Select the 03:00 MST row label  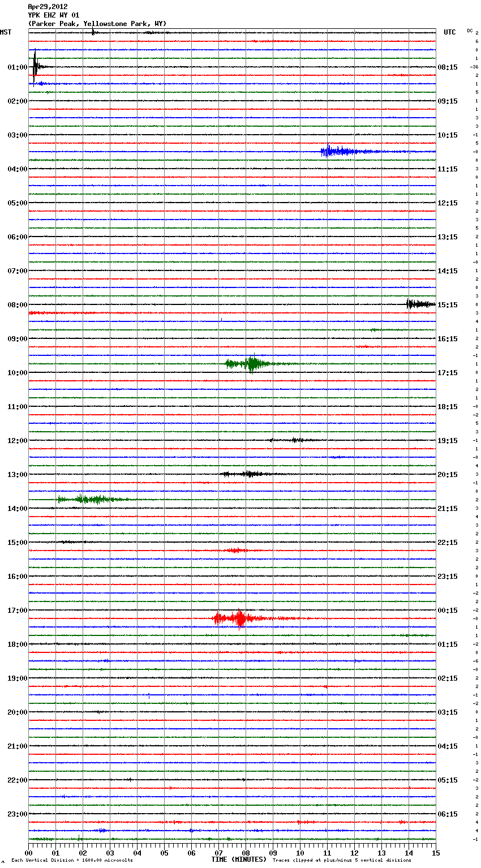coord(18,135)
